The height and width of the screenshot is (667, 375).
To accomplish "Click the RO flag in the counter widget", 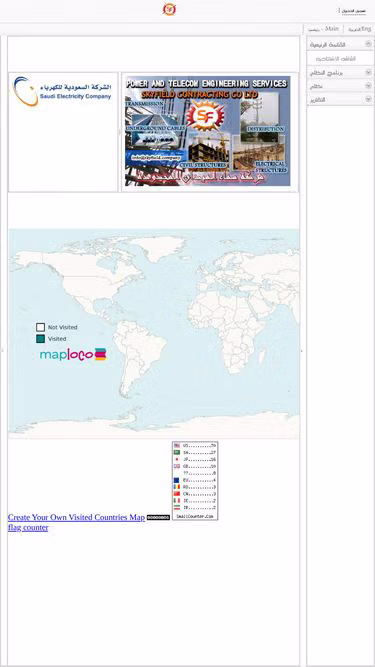I will (x=177, y=487).
